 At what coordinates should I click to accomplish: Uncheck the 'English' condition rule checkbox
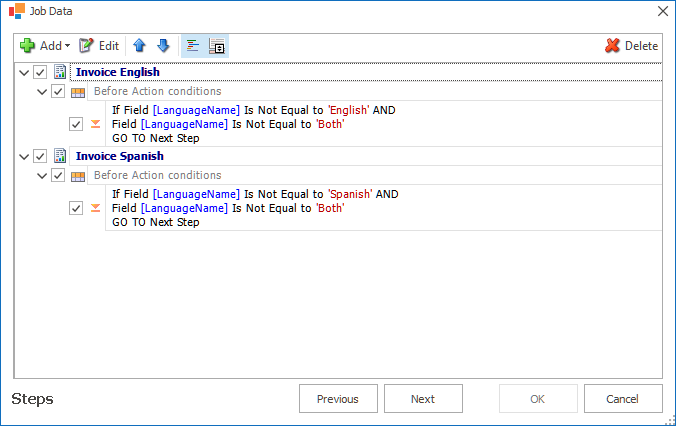(x=76, y=124)
